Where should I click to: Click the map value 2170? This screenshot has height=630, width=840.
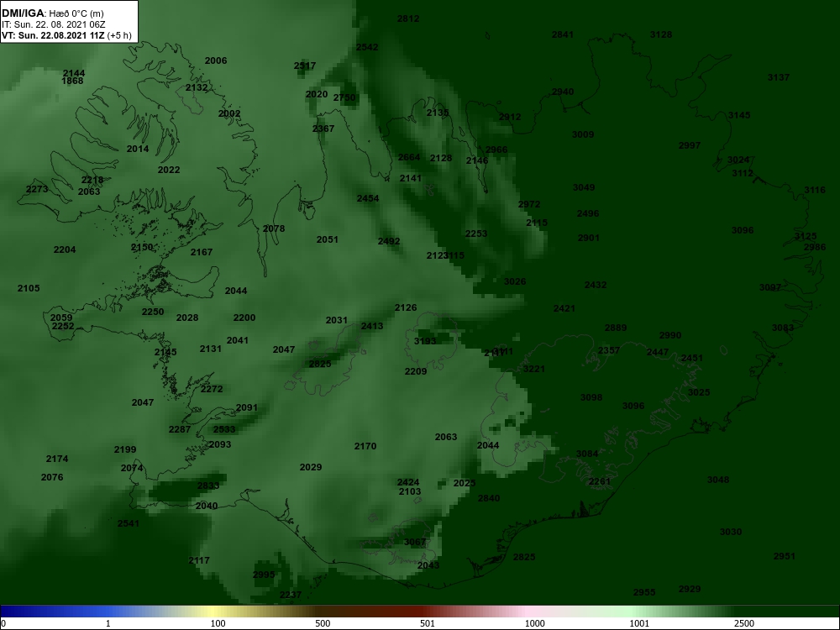coord(365,446)
